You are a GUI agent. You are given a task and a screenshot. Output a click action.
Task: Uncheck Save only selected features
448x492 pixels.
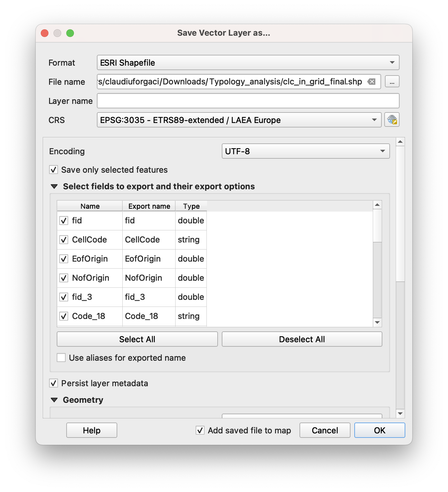coord(54,170)
